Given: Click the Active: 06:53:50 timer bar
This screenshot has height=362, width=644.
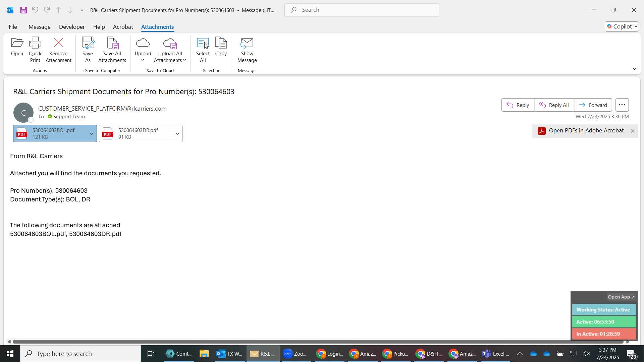Looking at the screenshot, I should pos(604,322).
